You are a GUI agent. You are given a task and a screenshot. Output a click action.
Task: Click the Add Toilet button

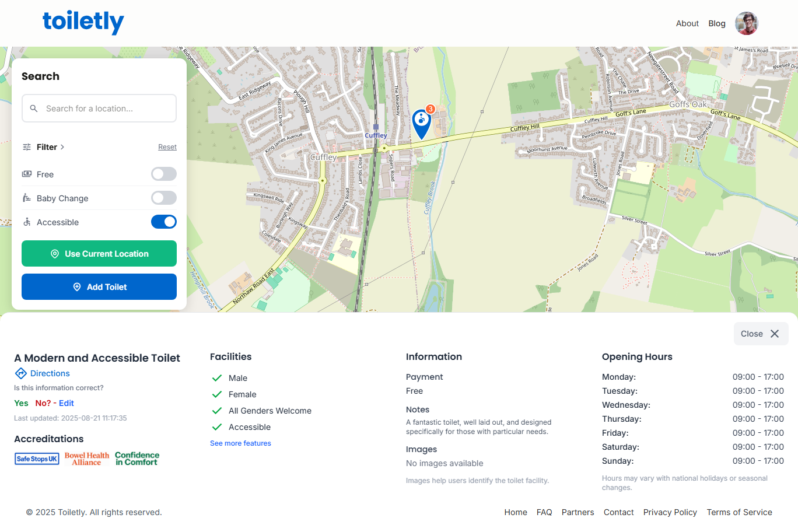(x=99, y=287)
